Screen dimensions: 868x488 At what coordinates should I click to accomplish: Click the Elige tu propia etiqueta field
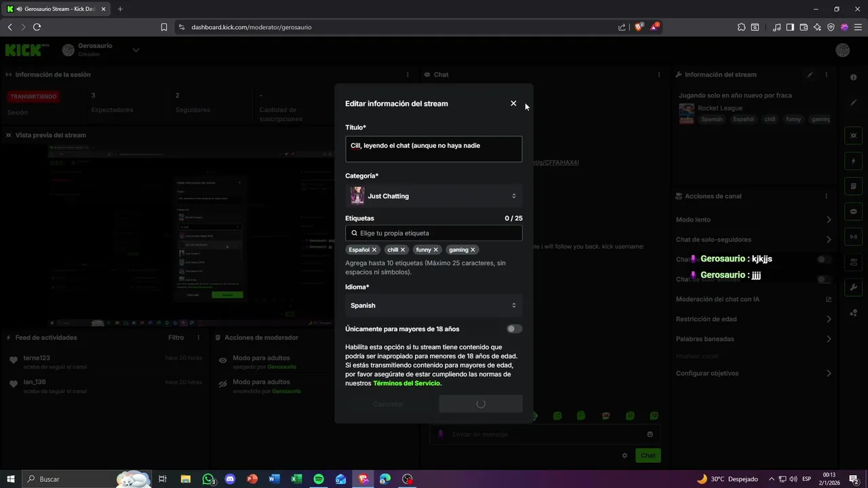[433, 233]
